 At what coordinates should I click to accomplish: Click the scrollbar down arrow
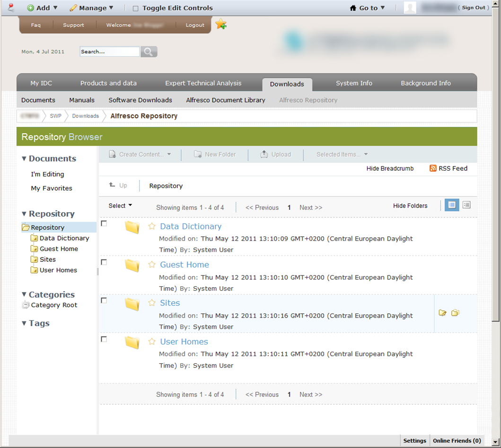coord(496,442)
